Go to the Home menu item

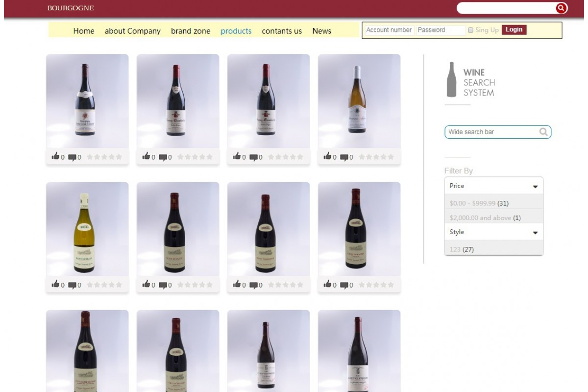84,31
